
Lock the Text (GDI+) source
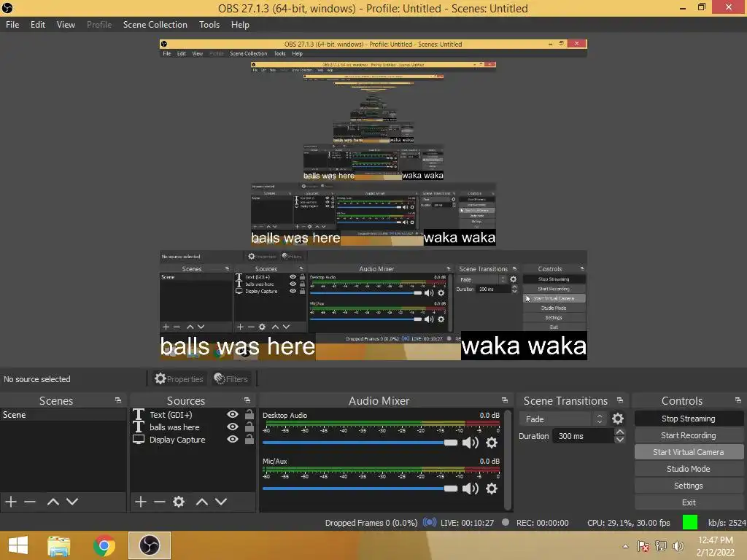tap(249, 414)
